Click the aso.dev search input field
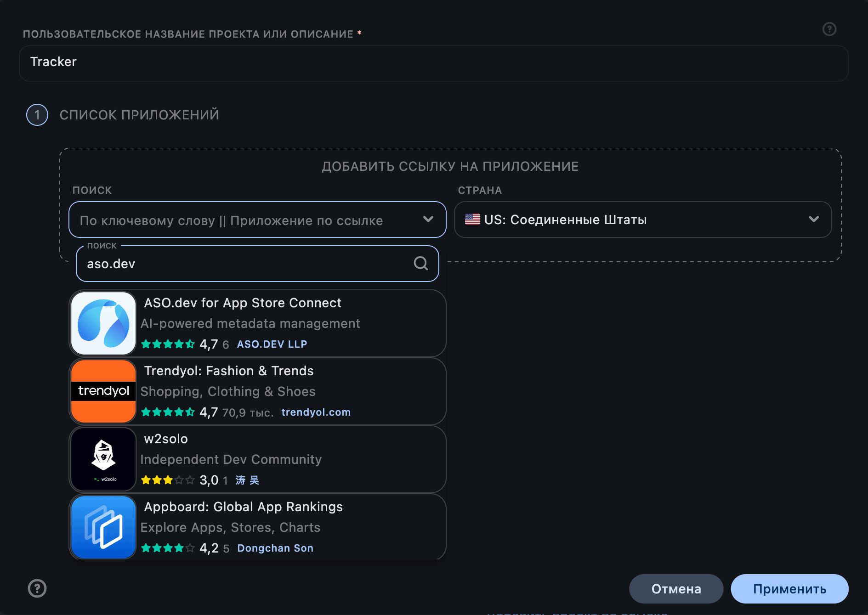 [x=257, y=264]
